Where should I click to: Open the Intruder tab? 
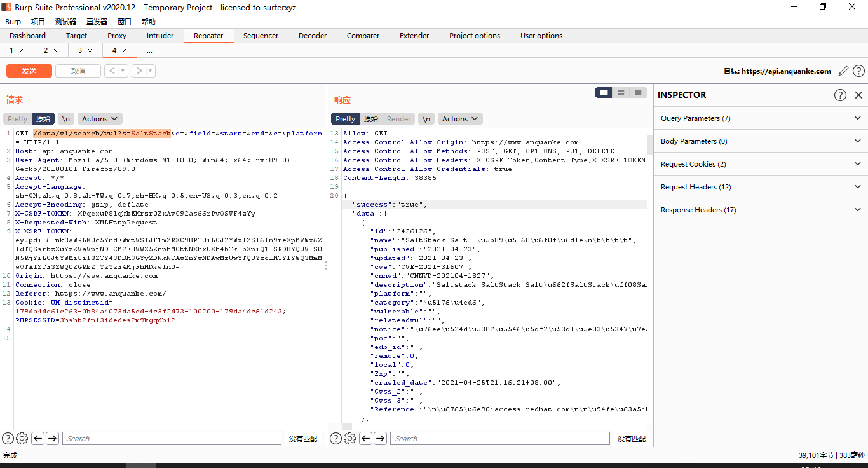pyautogui.click(x=160, y=36)
